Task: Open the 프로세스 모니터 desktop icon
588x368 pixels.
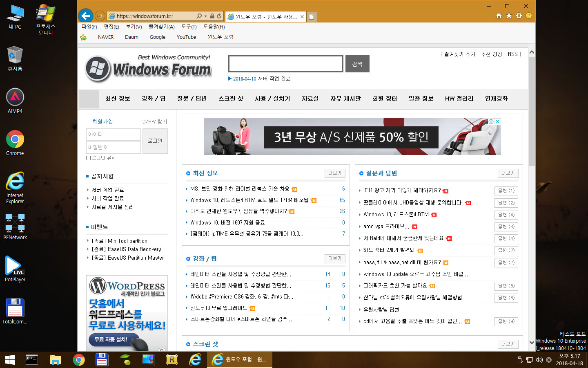Action: (x=46, y=20)
